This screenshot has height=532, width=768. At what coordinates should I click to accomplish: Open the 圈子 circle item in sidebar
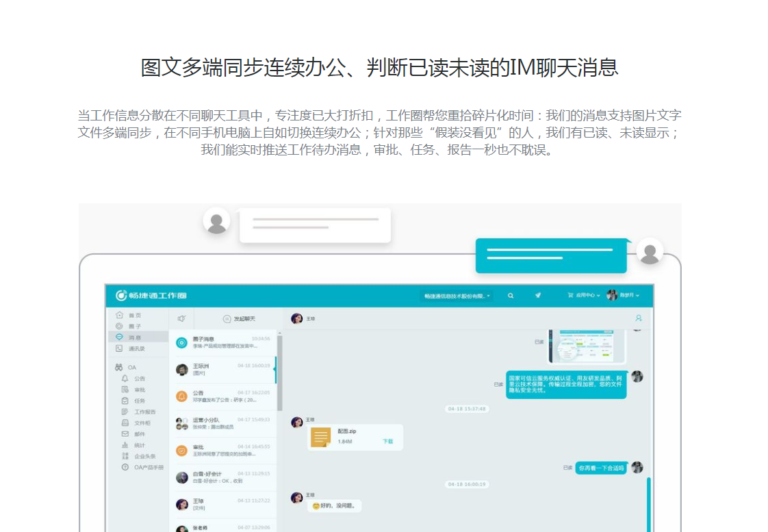[128, 327]
